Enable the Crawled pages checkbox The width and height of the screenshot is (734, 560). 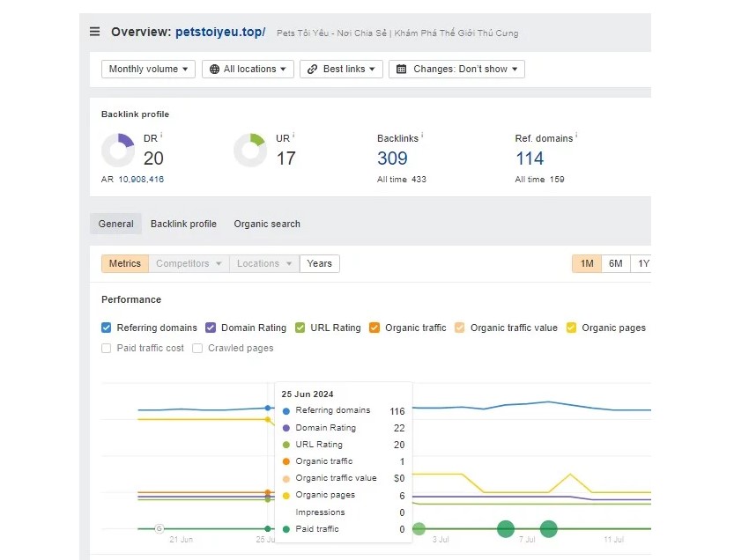198,348
